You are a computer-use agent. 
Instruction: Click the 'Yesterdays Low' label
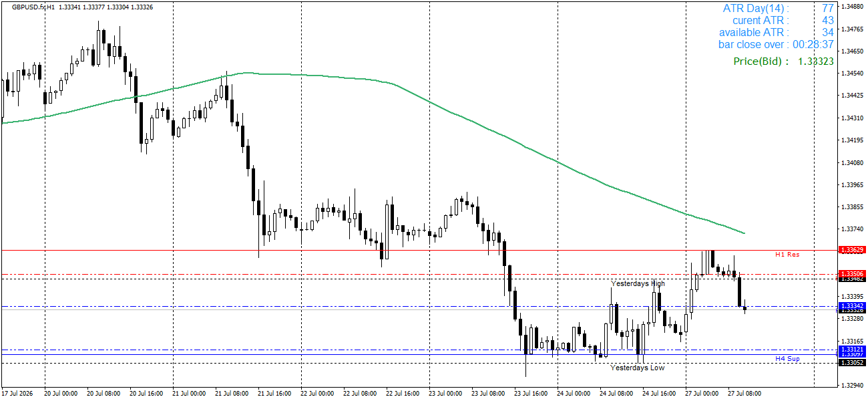coord(638,368)
